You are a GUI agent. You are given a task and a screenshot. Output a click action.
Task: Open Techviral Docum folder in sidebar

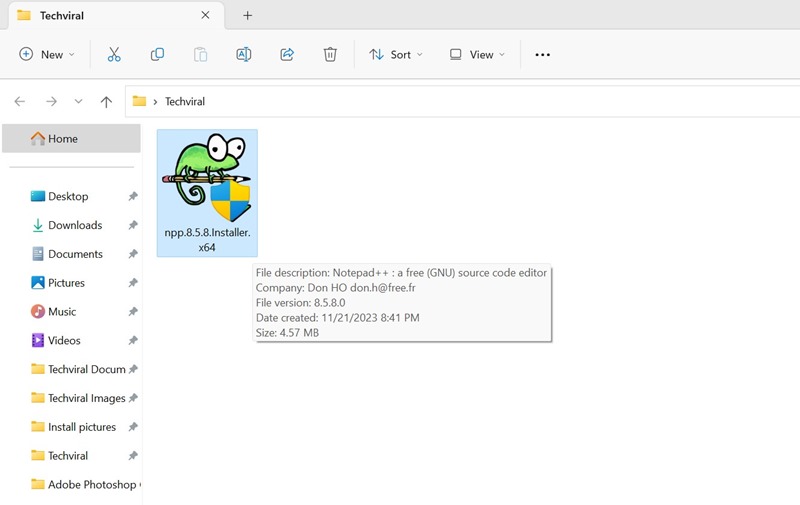[x=86, y=369]
